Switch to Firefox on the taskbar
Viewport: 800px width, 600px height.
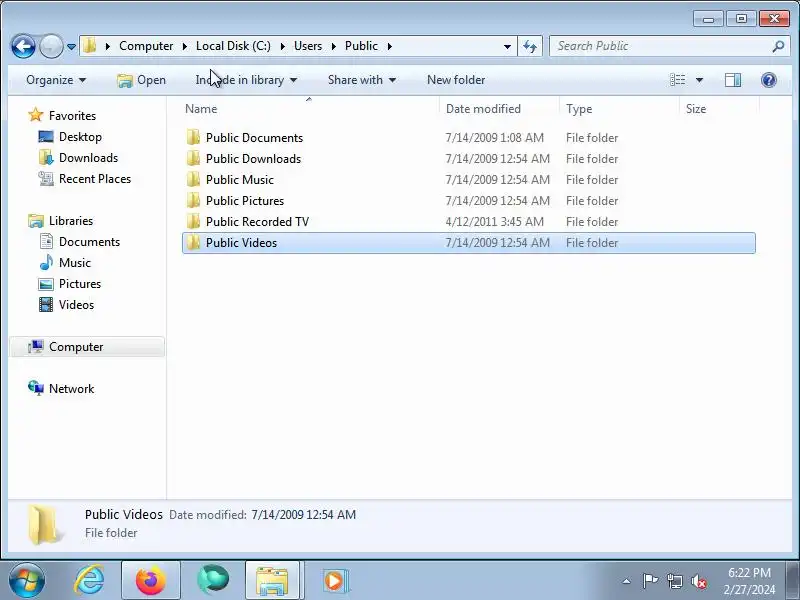151,581
